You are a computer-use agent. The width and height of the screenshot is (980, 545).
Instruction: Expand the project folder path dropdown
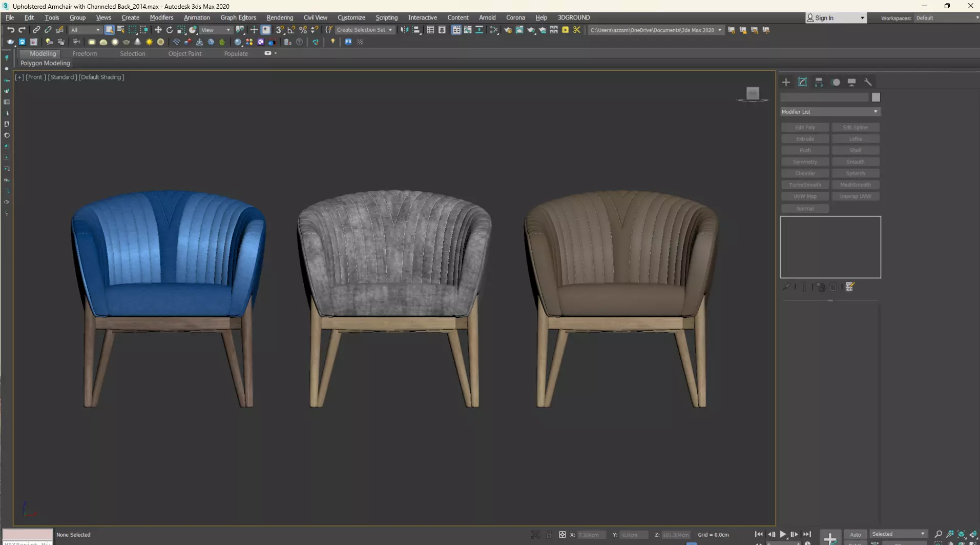tap(720, 30)
